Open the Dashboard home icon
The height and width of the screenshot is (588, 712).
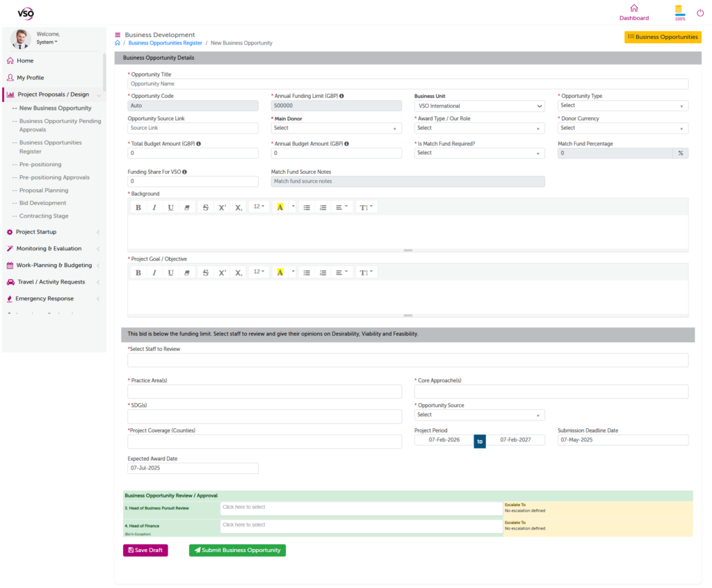tap(633, 8)
